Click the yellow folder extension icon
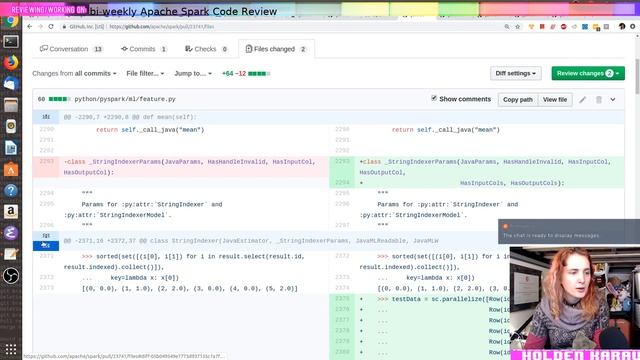Screen dimensions: 640x360 pos(596,27)
